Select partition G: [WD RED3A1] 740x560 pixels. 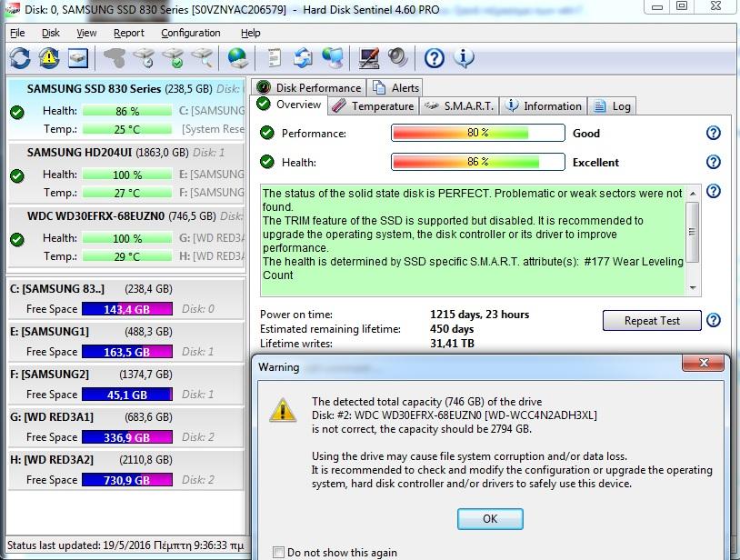(126, 427)
